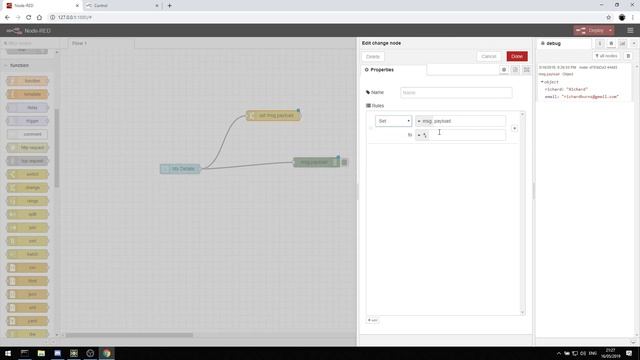Collapse the object tree in debug output
Screen dimensions: 640x360
pyautogui.click(x=542, y=82)
